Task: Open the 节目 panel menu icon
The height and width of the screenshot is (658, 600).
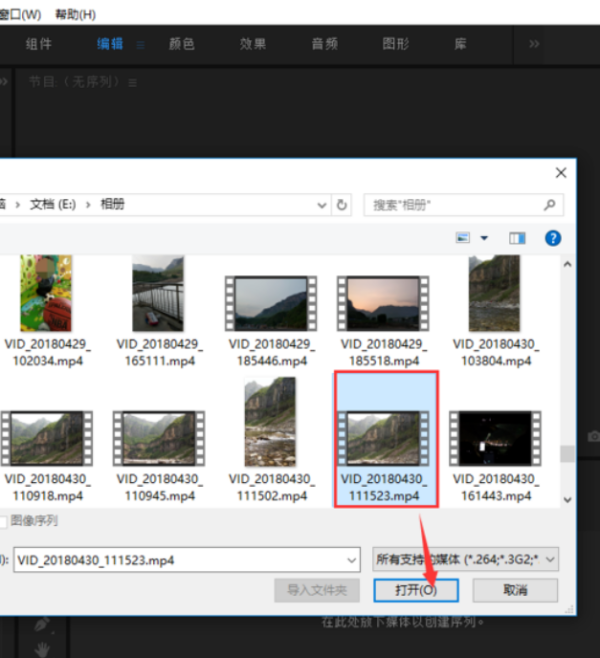Action: tap(133, 83)
